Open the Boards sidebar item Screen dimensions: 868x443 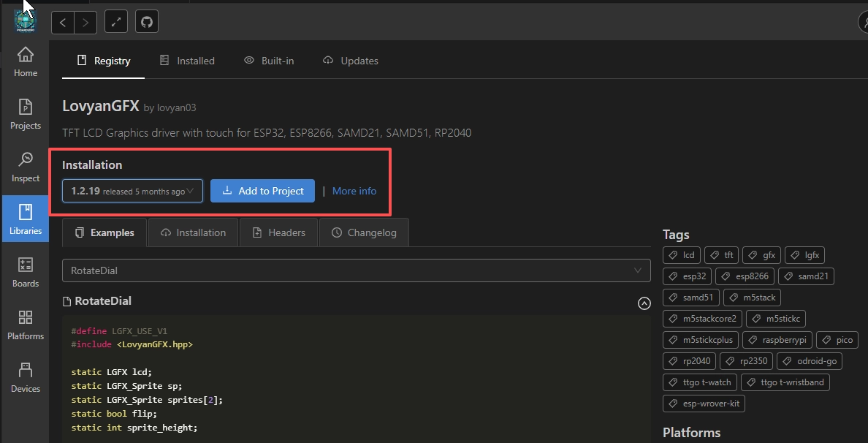point(26,273)
